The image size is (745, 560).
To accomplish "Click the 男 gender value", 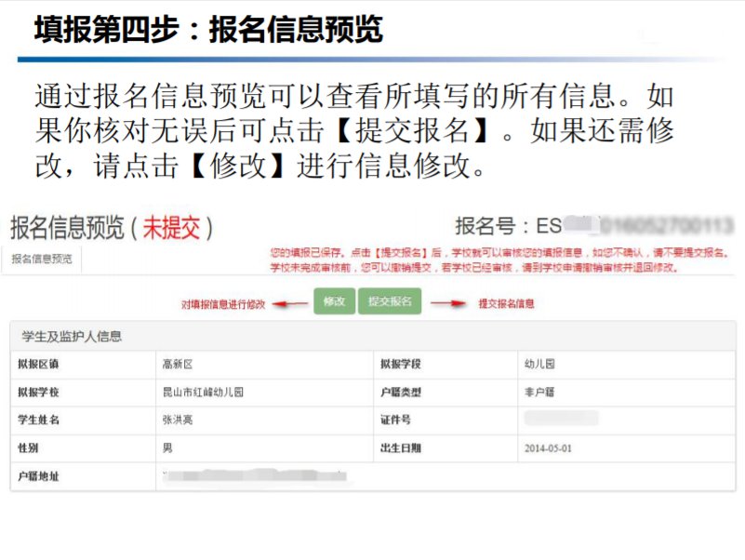I will pyautogui.click(x=167, y=447).
